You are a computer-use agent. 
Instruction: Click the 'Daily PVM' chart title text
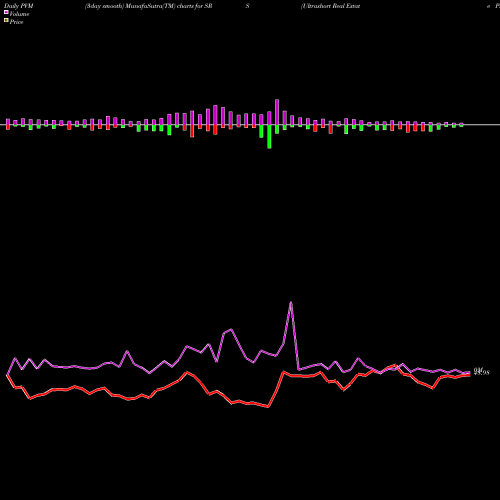coord(19,6)
